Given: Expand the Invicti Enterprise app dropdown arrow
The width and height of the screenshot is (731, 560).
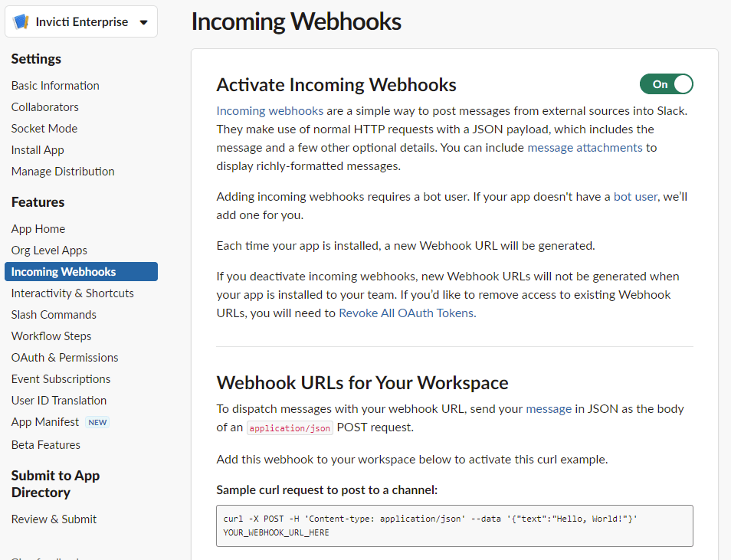Looking at the screenshot, I should pos(143,22).
